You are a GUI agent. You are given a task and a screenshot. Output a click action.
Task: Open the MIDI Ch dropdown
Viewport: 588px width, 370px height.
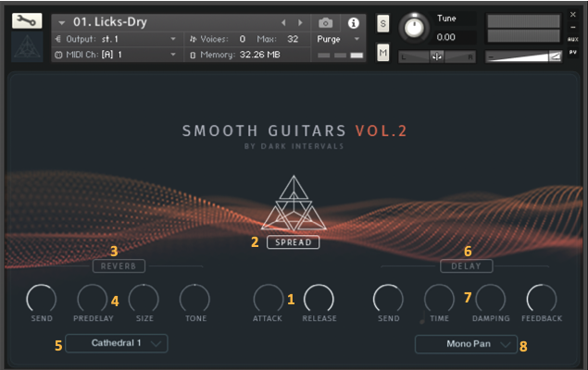118,55
